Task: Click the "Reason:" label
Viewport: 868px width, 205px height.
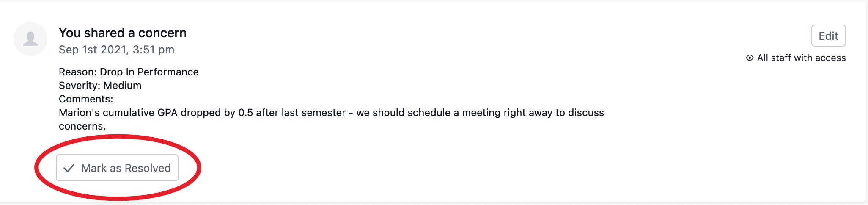Action: click(77, 72)
